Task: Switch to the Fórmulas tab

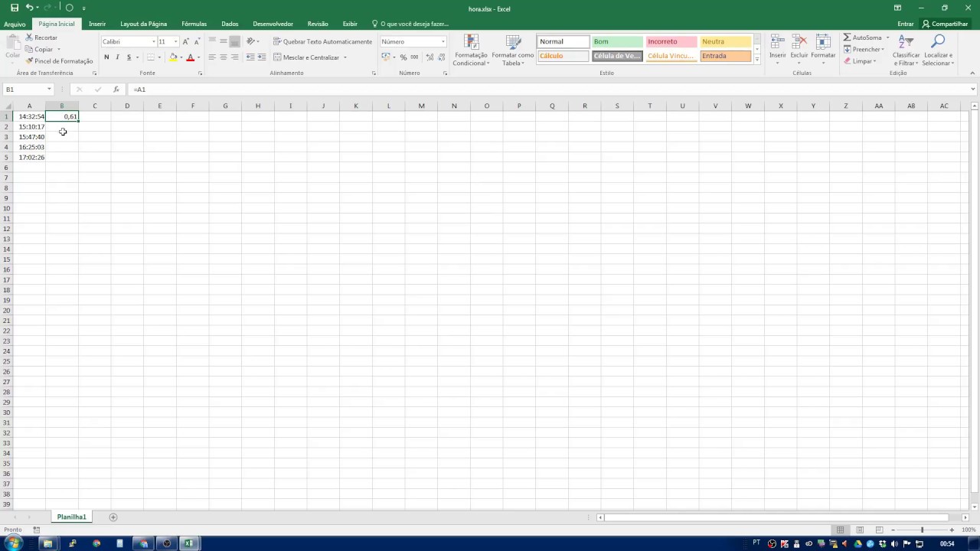Action: (194, 24)
